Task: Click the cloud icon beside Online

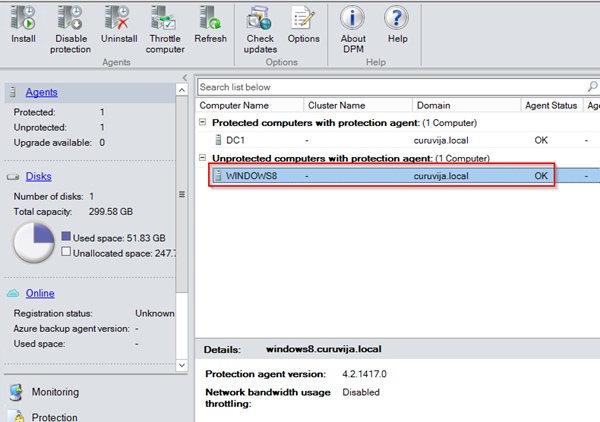Action: pos(13,293)
